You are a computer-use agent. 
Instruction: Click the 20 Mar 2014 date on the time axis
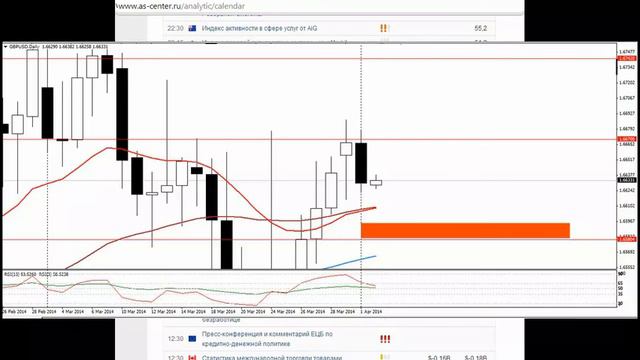pyautogui.click(x=253, y=311)
